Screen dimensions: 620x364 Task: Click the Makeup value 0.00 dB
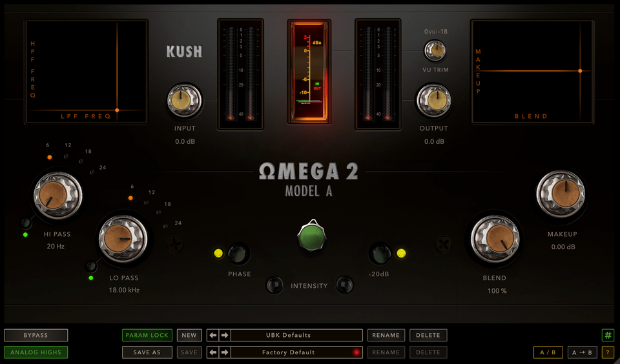563,247
